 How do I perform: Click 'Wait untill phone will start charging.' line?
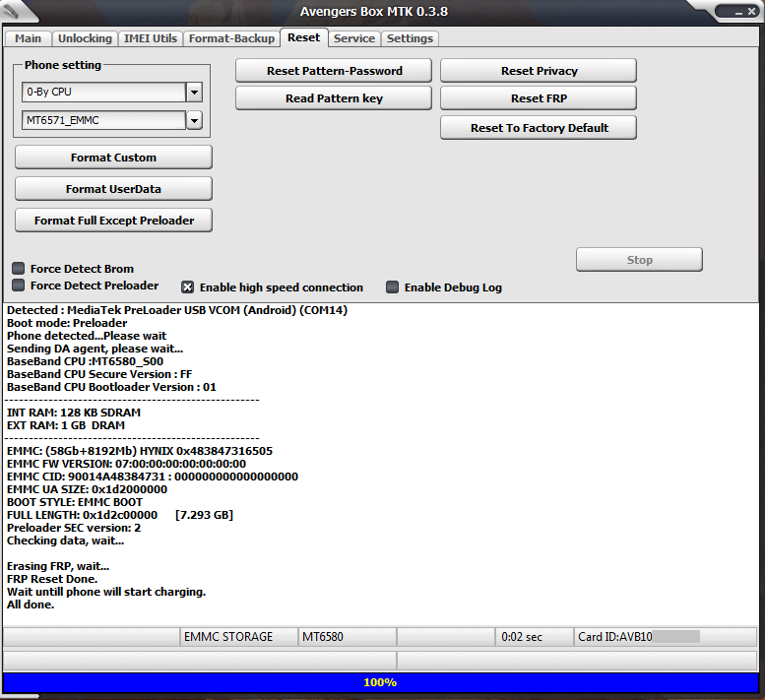click(x=106, y=592)
